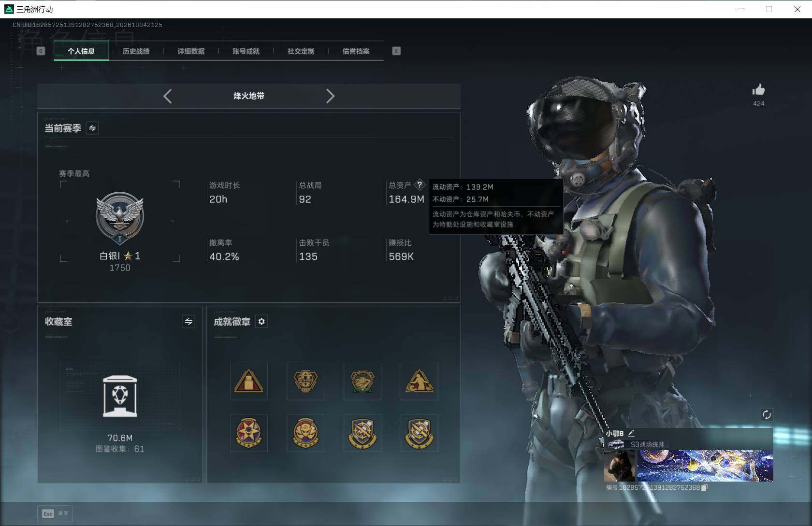Image resolution: width=812 pixels, height=526 pixels.
Task: Click the S3战场统帅 title label
Action: [647, 444]
